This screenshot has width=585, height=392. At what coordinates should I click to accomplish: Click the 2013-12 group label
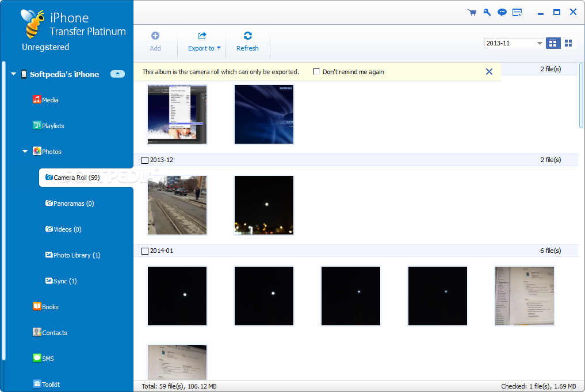click(x=162, y=160)
